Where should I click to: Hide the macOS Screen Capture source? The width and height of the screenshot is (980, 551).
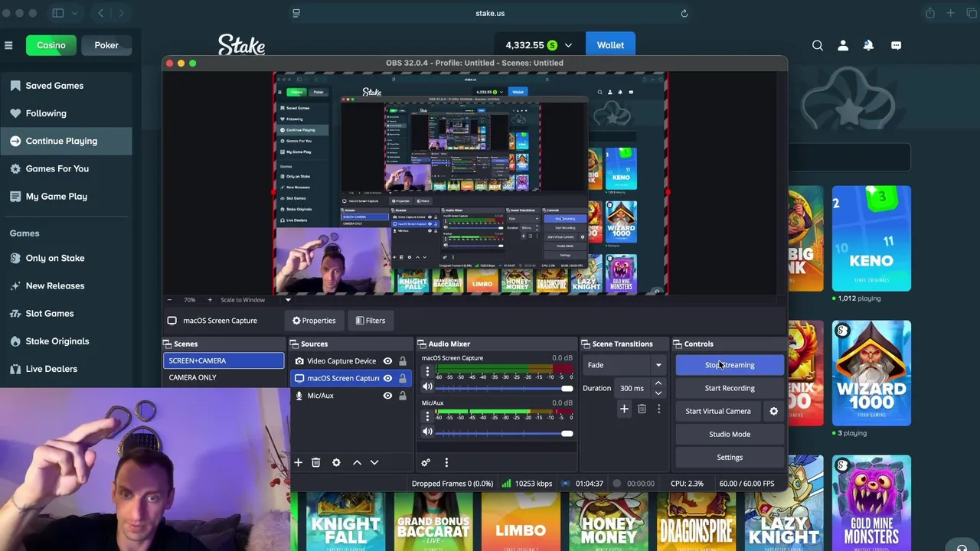(x=387, y=378)
